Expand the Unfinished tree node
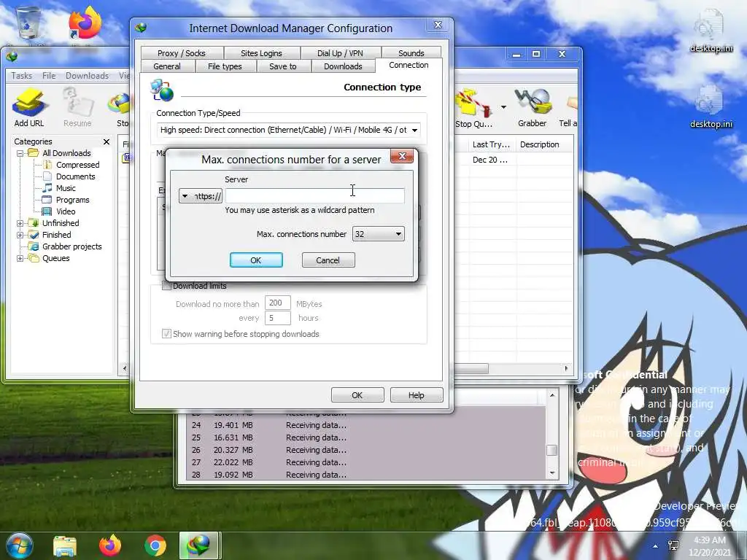This screenshot has width=747, height=560. pos(20,223)
